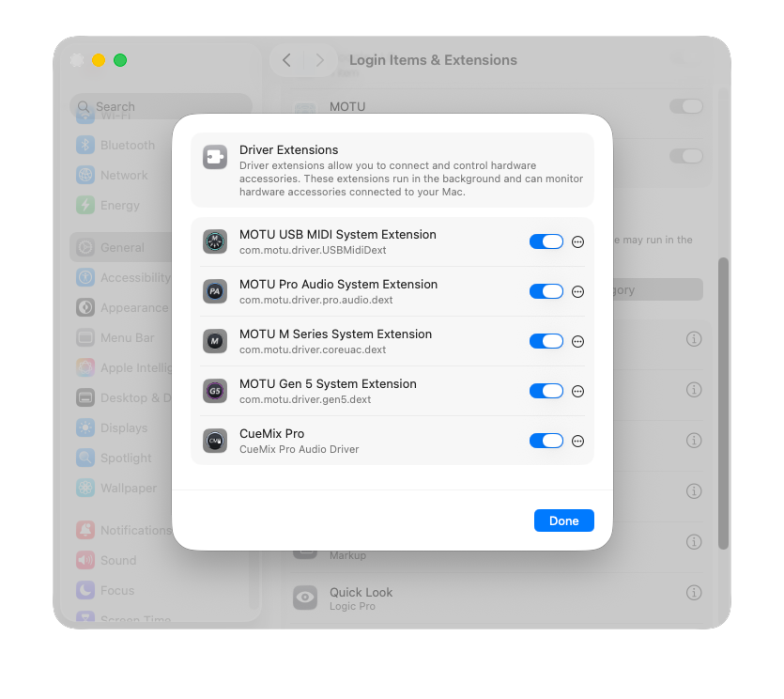Click the back navigation chevron
The width and height of the screenshot is (784, 699).
pyautogui.click(x=285, y=60)
